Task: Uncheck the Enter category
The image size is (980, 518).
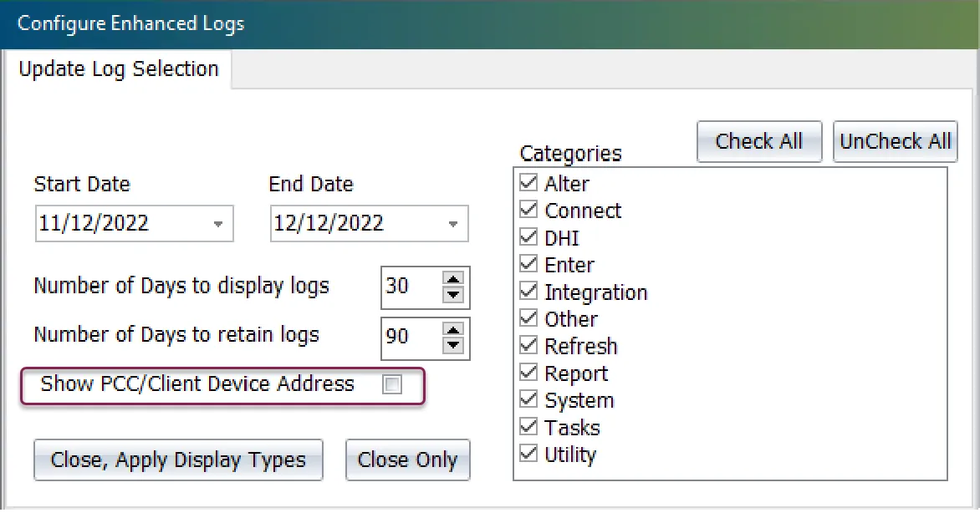Action: (528, 264)
